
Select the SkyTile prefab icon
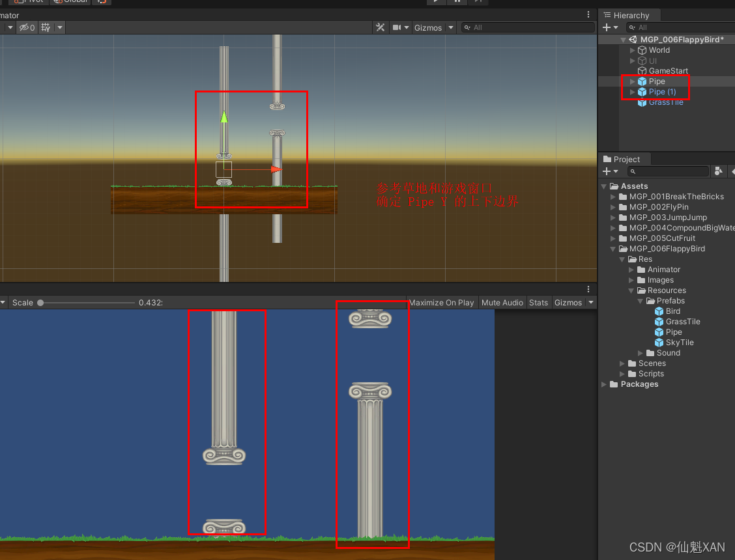(659, 343)
